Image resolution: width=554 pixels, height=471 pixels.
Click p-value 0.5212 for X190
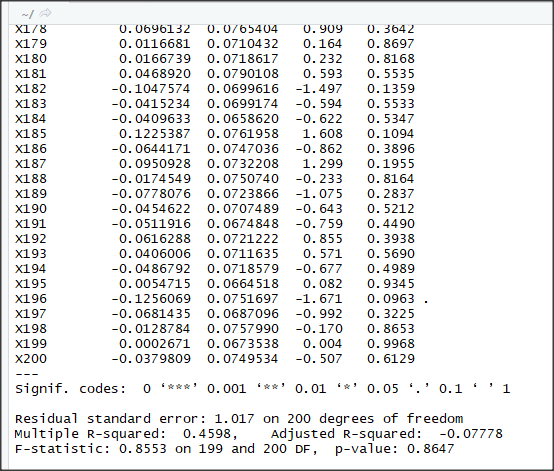pyautogui.click(x=391, y=209)
